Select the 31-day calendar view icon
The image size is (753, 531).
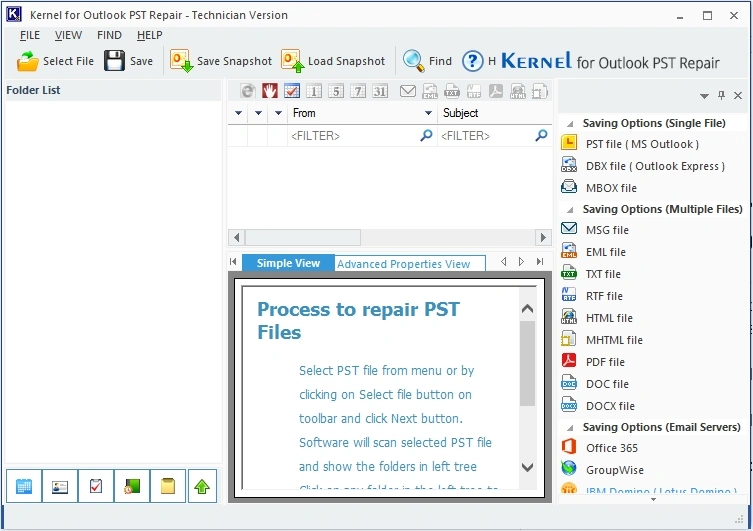click(x=380, y=91)
